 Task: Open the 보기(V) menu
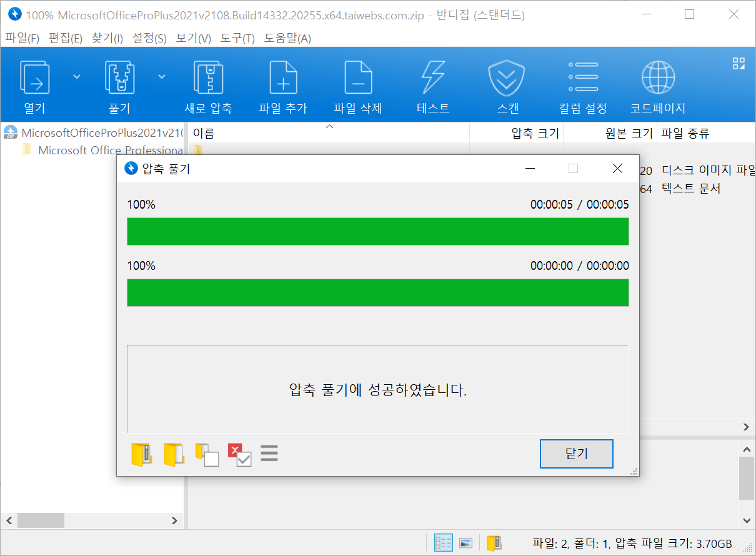(194, 38)
